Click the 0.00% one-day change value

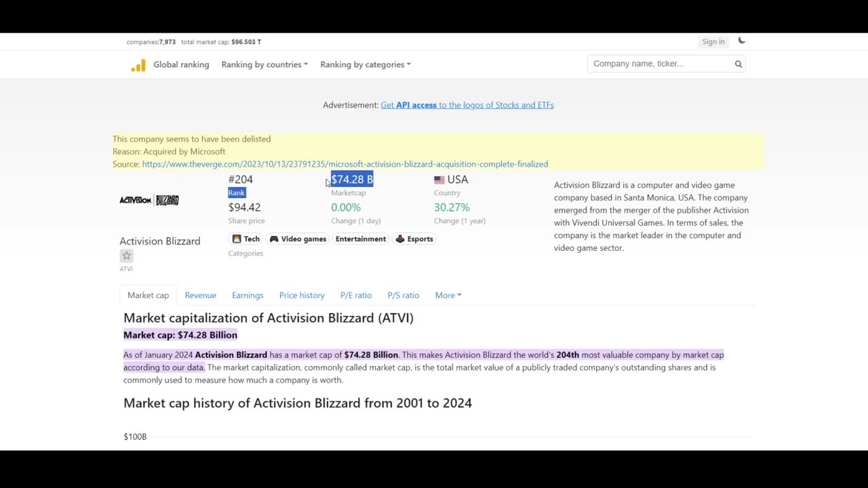click(x=346, y=207)
